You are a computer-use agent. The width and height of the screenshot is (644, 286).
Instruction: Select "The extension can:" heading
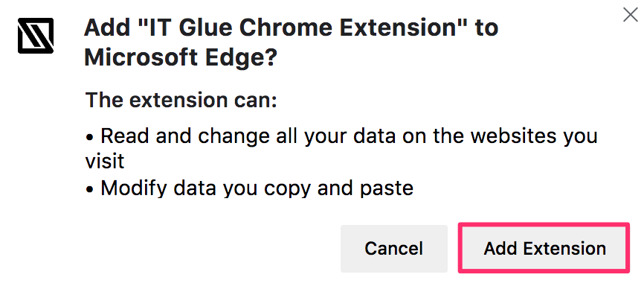point(181,101)
